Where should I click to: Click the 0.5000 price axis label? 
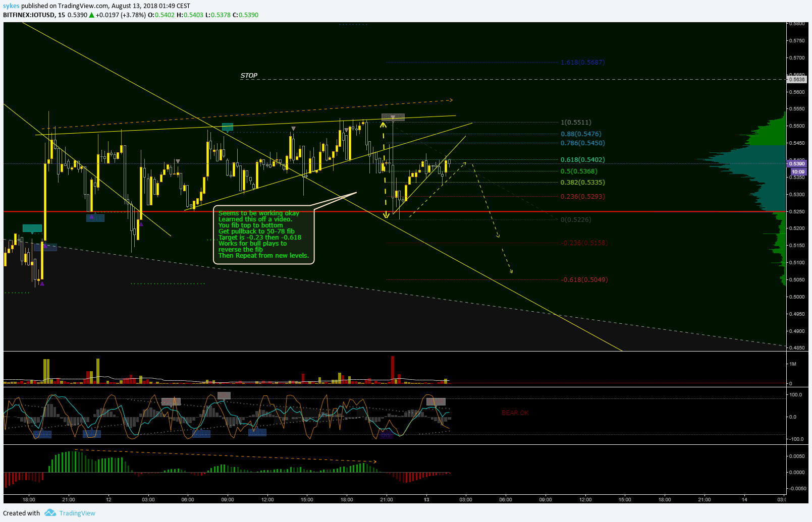point(797,297)
